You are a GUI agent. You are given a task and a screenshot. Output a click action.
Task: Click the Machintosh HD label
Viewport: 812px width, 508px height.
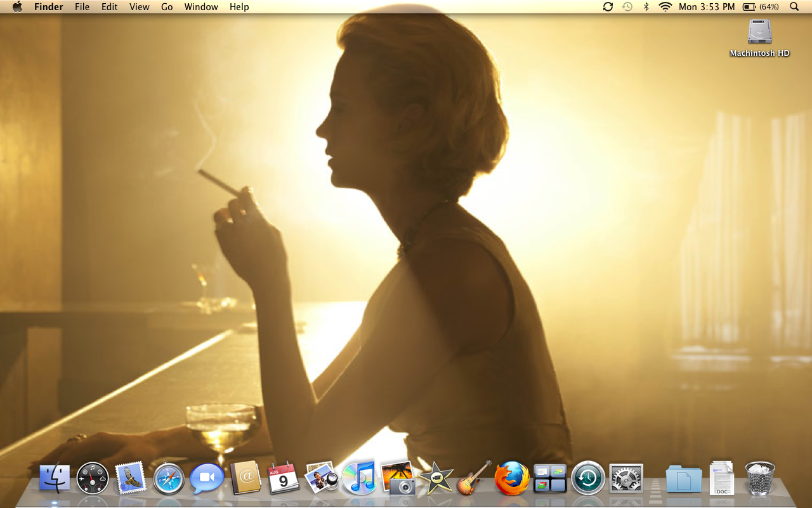click(760, 53)
